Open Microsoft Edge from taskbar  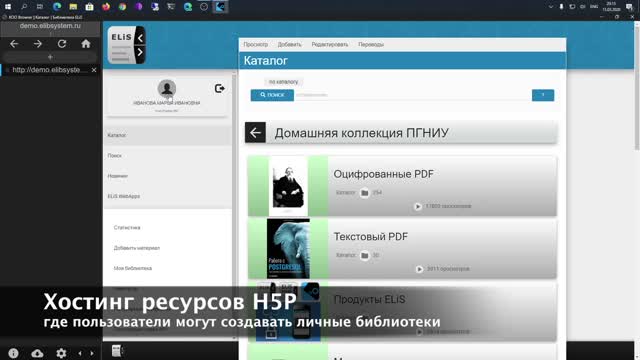click(x=57, y=7)
